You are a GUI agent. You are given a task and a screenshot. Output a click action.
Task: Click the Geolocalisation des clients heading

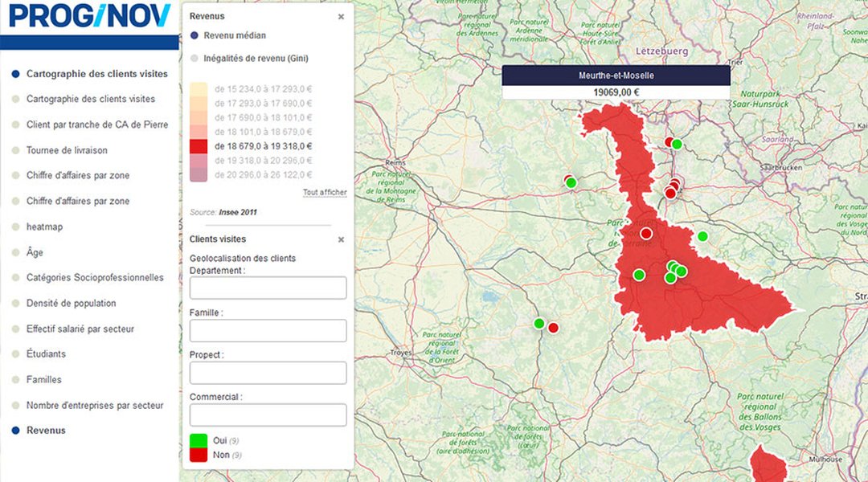pos(243,259)
